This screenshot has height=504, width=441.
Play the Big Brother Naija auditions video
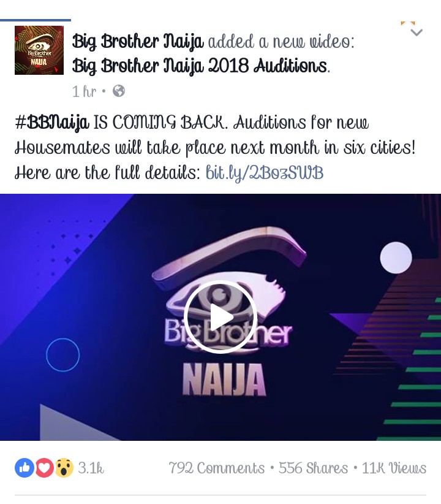[221, 317]
